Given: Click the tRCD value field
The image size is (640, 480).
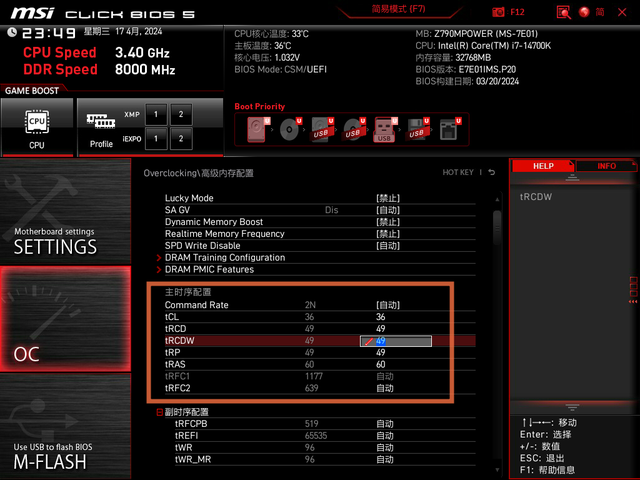Looking at the screenshot, I should coord(380,329).
